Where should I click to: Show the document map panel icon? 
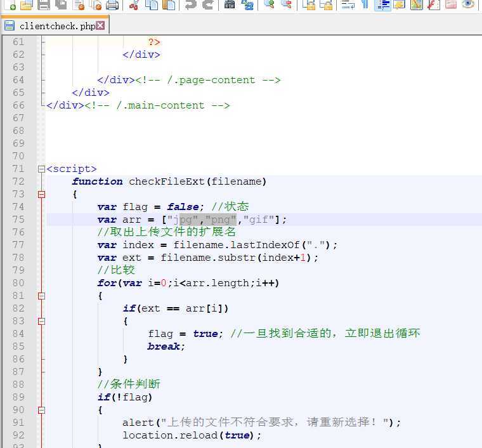(417, 4)
